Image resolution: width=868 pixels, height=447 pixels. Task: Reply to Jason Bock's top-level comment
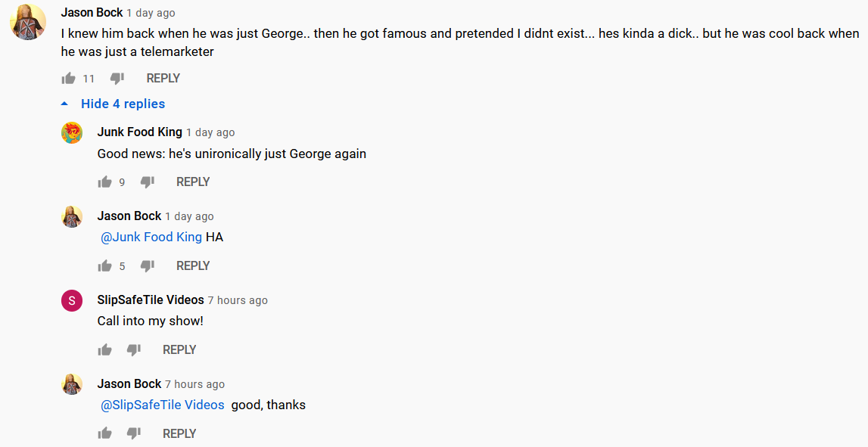tap(163, 79)
